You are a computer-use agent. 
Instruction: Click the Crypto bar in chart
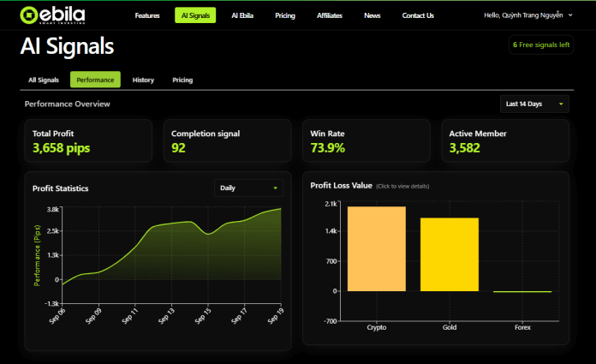377,249
